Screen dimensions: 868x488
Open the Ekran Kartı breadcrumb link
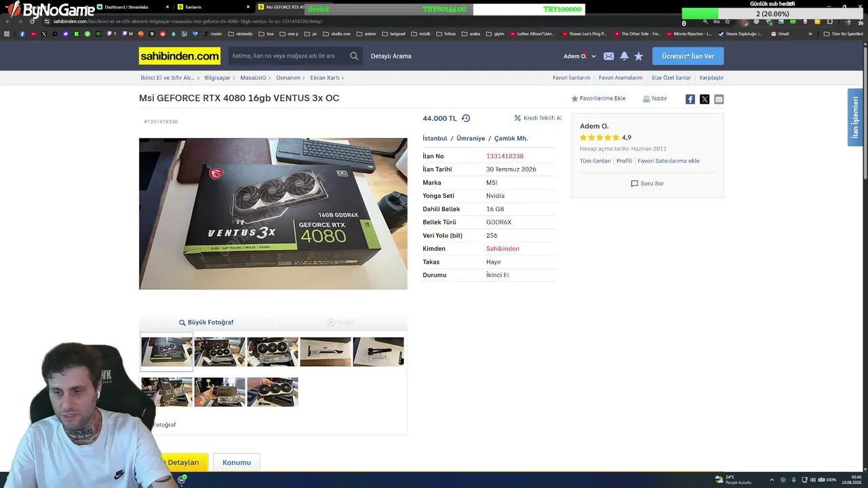pos(325,78)
